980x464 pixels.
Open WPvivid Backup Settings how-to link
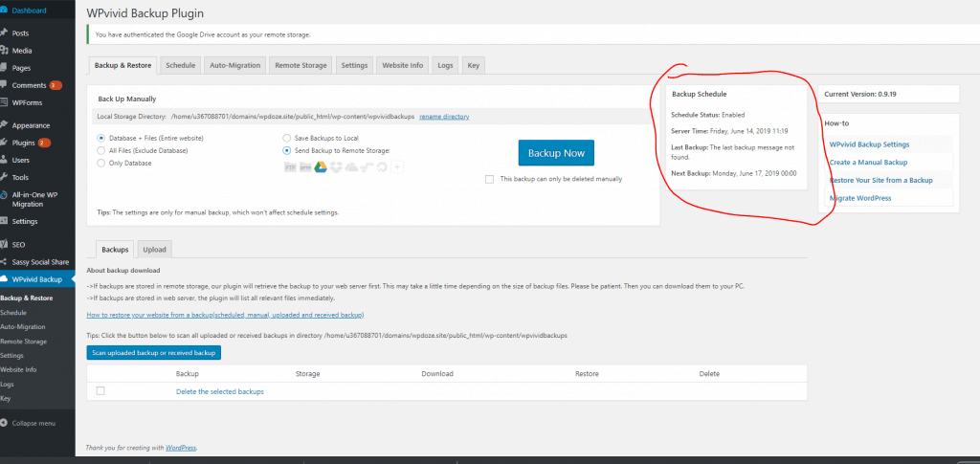tap(869, 144)
